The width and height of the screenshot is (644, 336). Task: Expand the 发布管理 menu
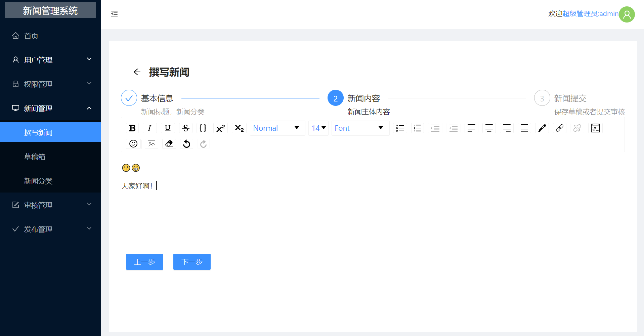(50, 229)
